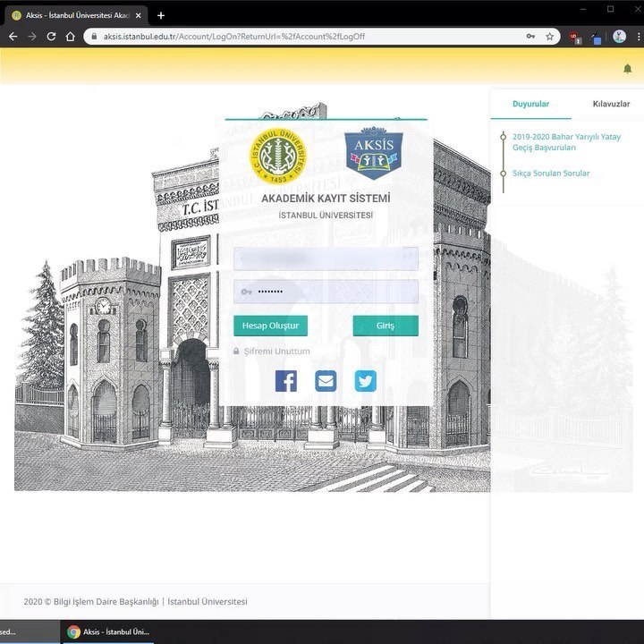Bookmark this page with the star icon
This screenshot has height=644, width=644.
click(549, 37)
